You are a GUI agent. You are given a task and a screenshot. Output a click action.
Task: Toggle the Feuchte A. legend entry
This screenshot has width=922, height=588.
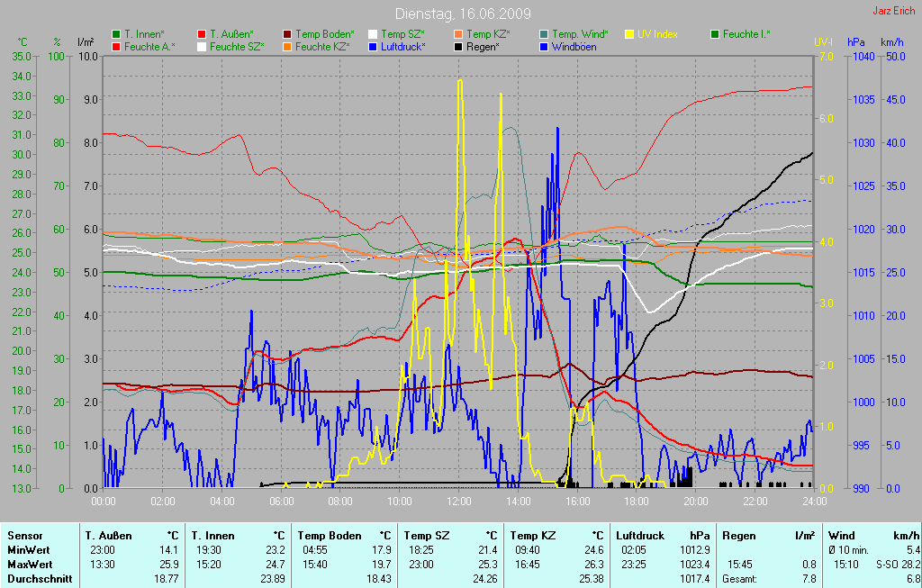tap(149, 46)
